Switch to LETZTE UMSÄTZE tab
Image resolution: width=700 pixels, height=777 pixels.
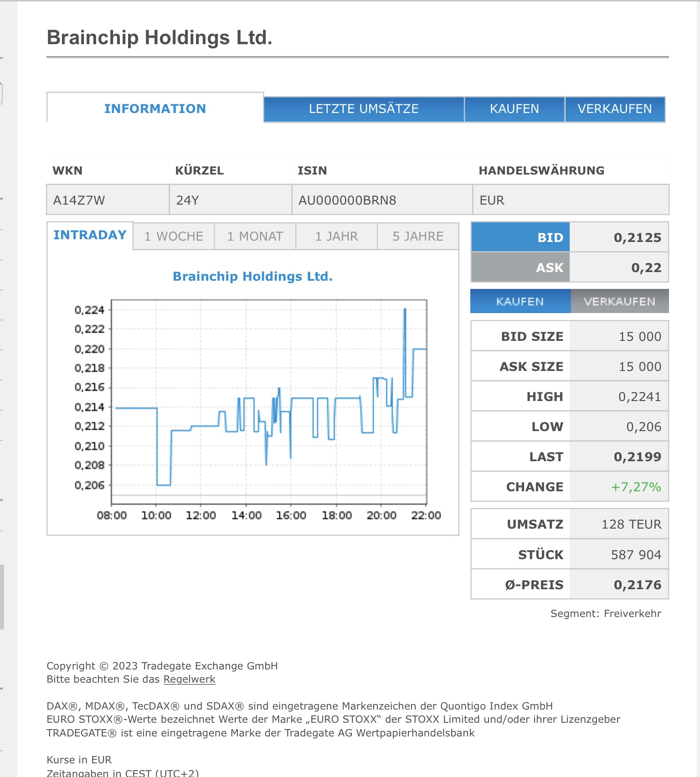tap(364, 109)
